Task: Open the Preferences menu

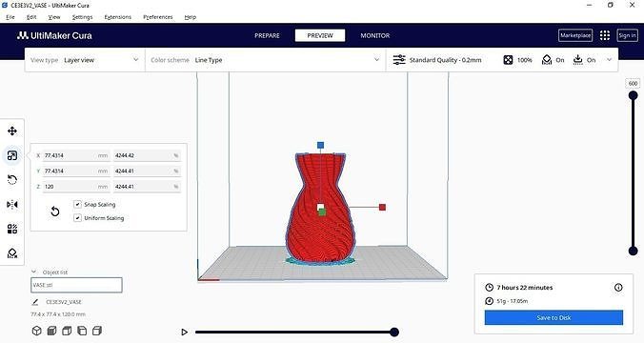Action: point(158,17)
